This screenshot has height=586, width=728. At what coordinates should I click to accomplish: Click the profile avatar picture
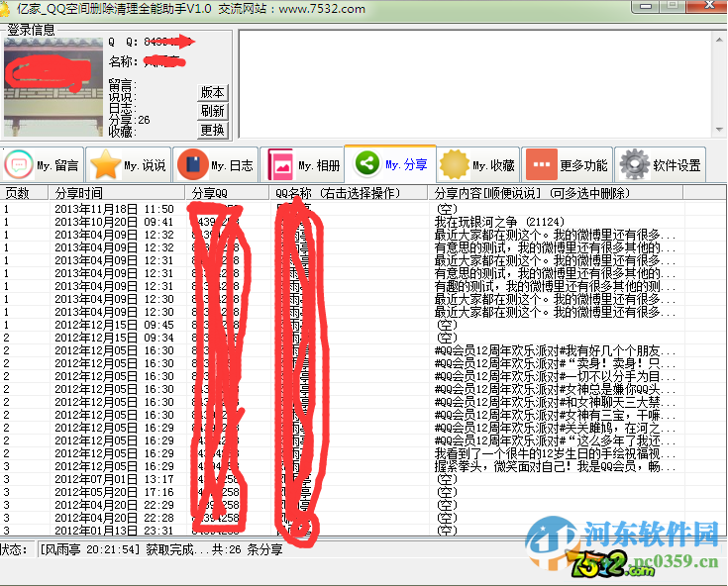pyautogui.click(x=53, y=87)
